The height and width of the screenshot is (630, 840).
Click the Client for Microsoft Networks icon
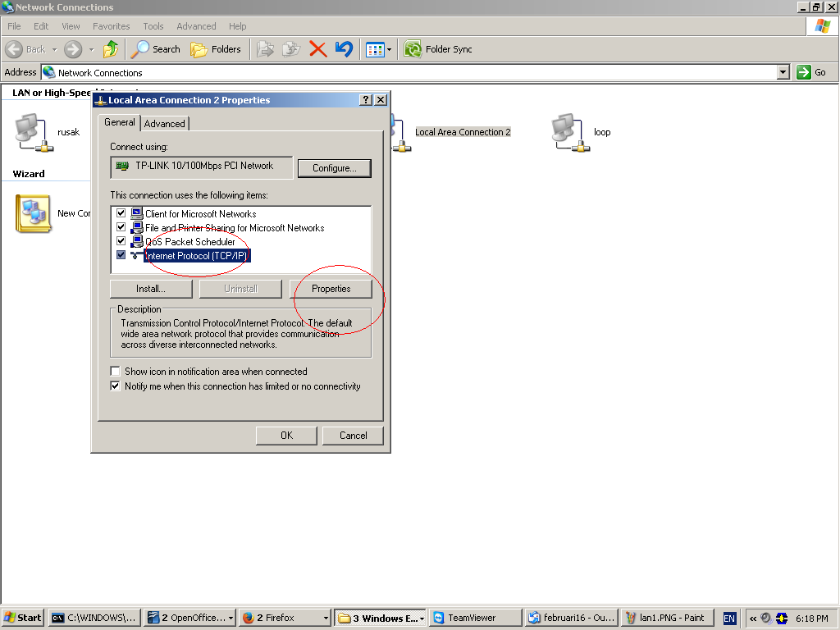[137, 213]
